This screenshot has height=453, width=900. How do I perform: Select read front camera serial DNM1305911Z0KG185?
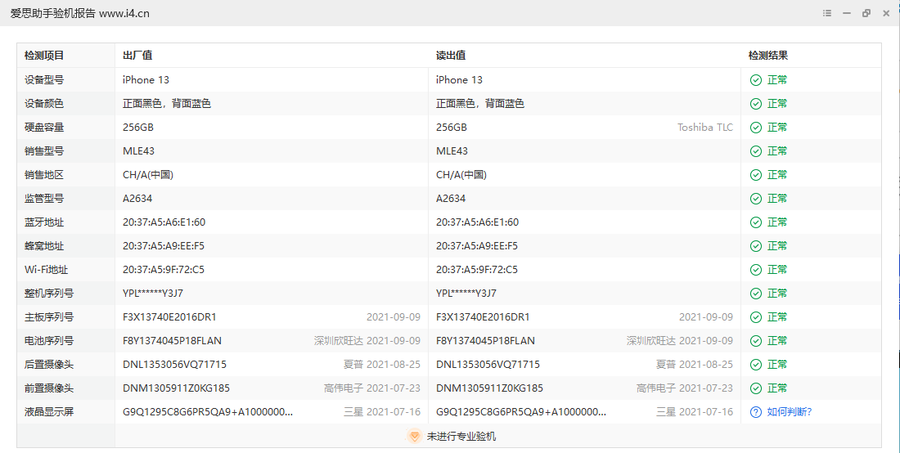point(489,389)
